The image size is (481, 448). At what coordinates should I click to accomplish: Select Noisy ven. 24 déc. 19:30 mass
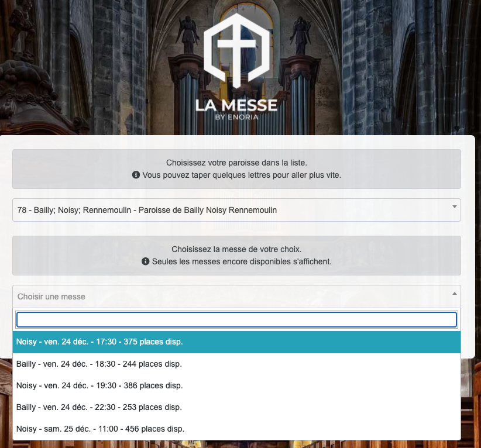pyautogui.click(x=236, y=385)
